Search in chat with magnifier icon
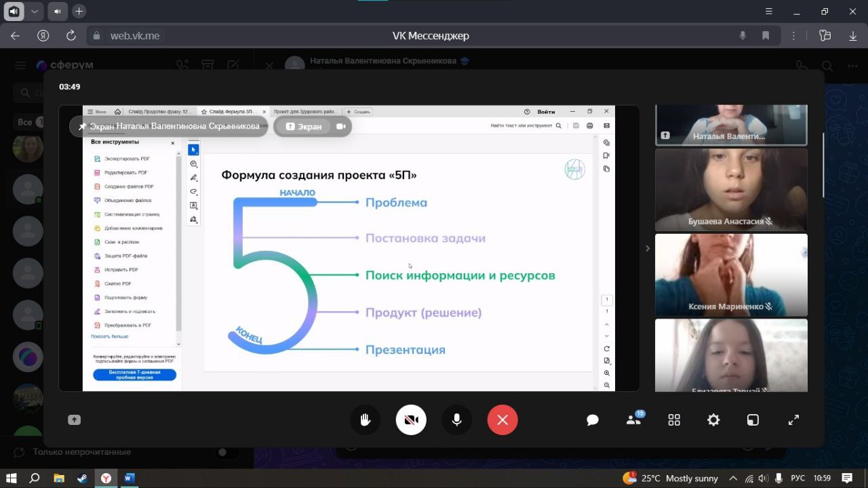 pos(827,66)
